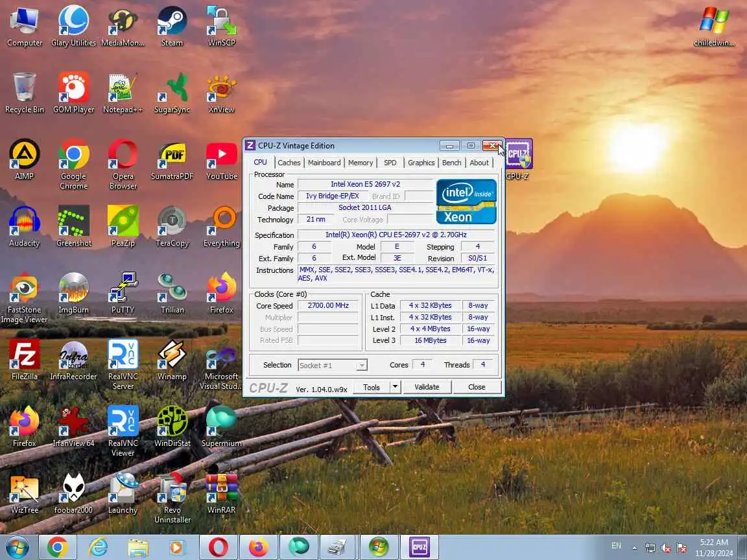This screenshot has height=560, width=747.
Task: Select Google Chrome desktop shortcut
Action: pyautogui.click(x=73, y=164)
